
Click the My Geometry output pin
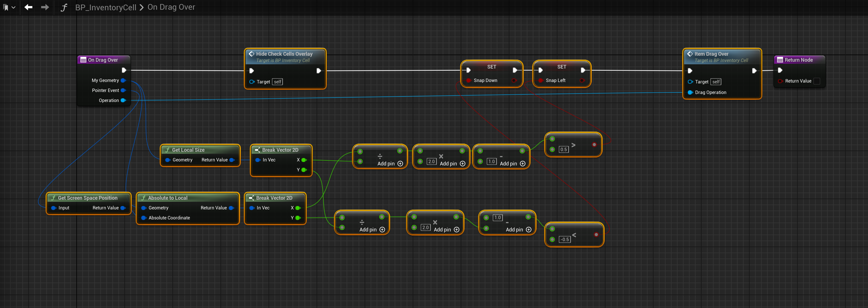(123, 81)
